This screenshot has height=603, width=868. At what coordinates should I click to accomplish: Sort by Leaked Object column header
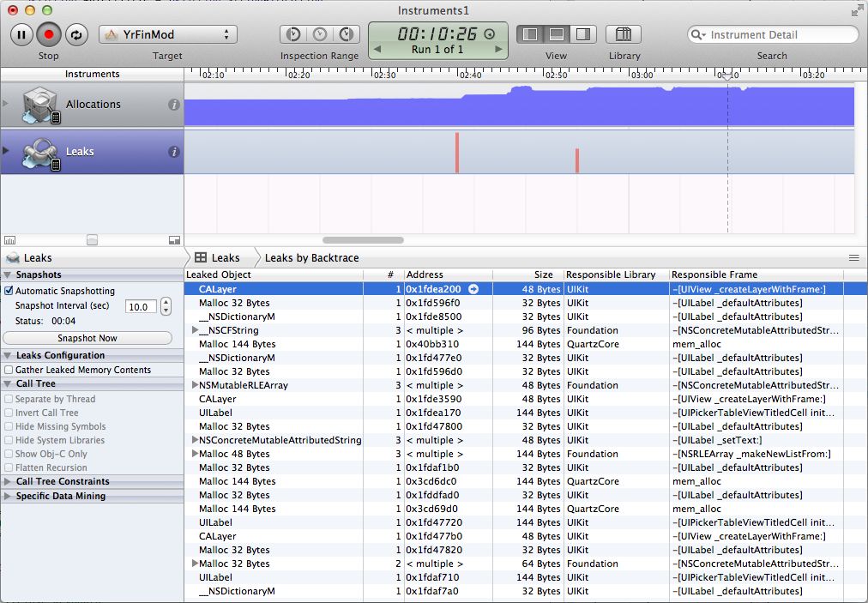[274, 274]
